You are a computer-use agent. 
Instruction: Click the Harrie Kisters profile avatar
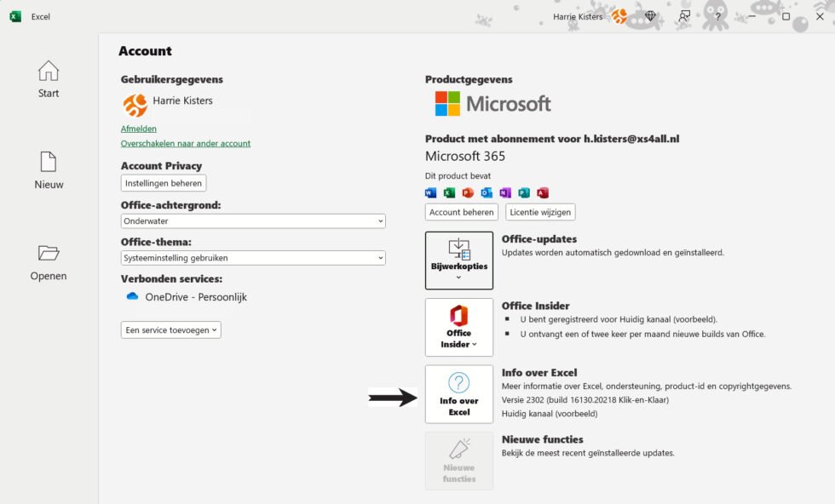136,105
